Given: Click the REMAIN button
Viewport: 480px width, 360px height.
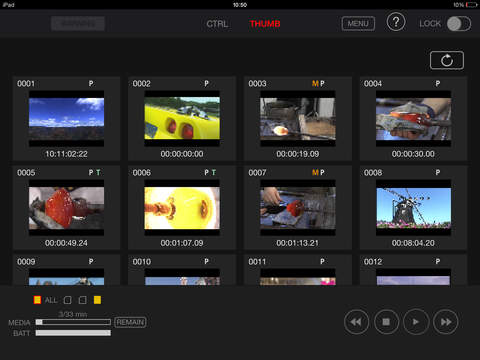Looking at the screenshot, I should (130, 322).
